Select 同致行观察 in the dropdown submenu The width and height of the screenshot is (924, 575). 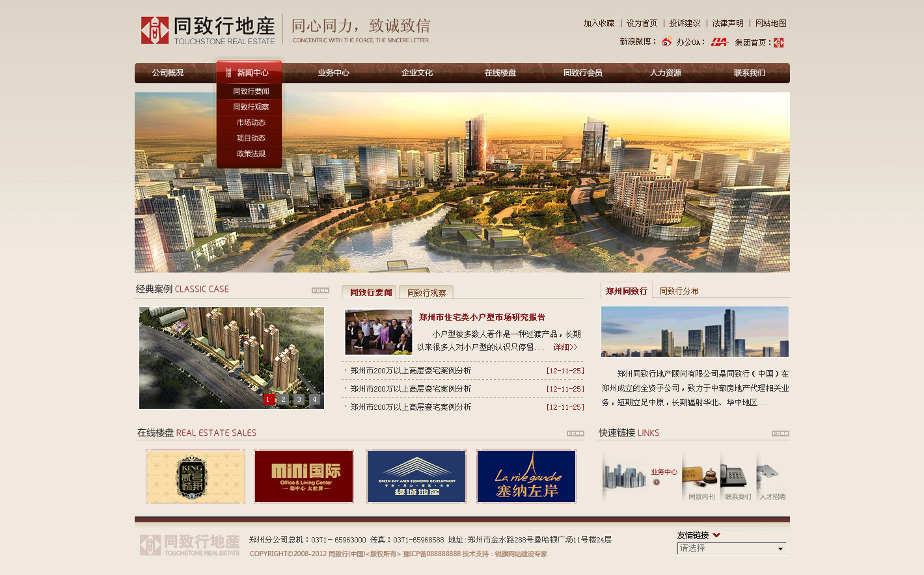pos(251,107)
